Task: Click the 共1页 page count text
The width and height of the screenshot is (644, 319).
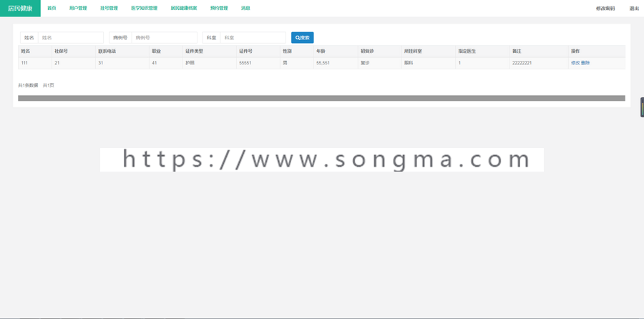Action: point(49,85)
